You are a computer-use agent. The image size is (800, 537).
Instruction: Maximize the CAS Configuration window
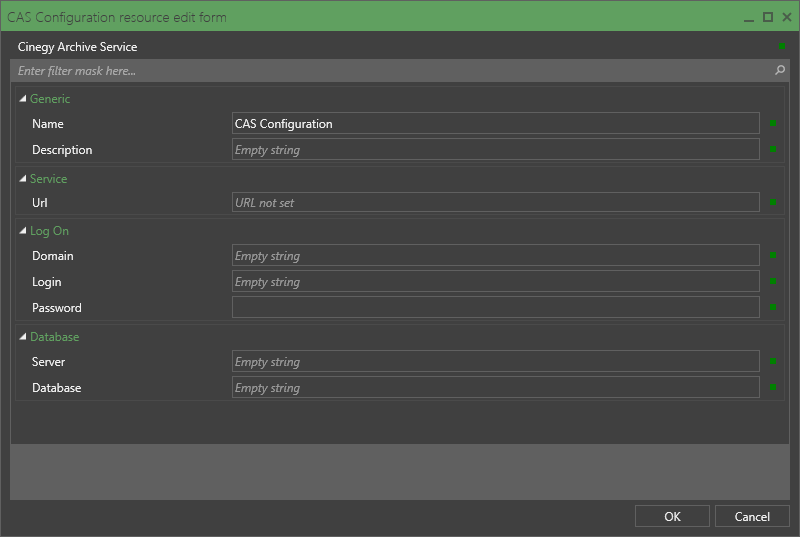point(767,17)
